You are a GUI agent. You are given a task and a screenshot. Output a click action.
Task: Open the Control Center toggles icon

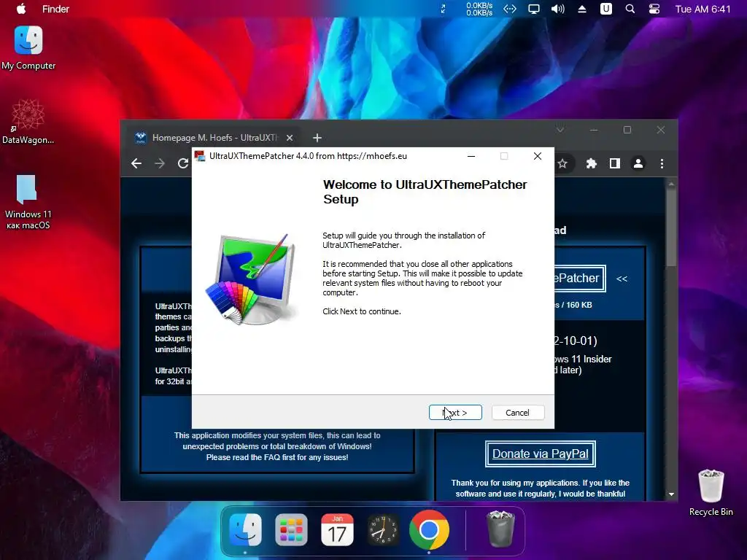(654, 9)
